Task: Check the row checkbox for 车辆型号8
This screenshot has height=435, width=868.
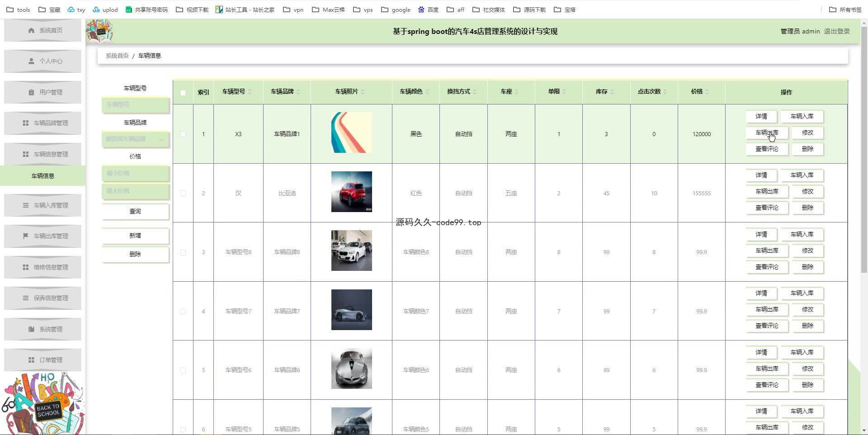Action: tap(183, 252)
